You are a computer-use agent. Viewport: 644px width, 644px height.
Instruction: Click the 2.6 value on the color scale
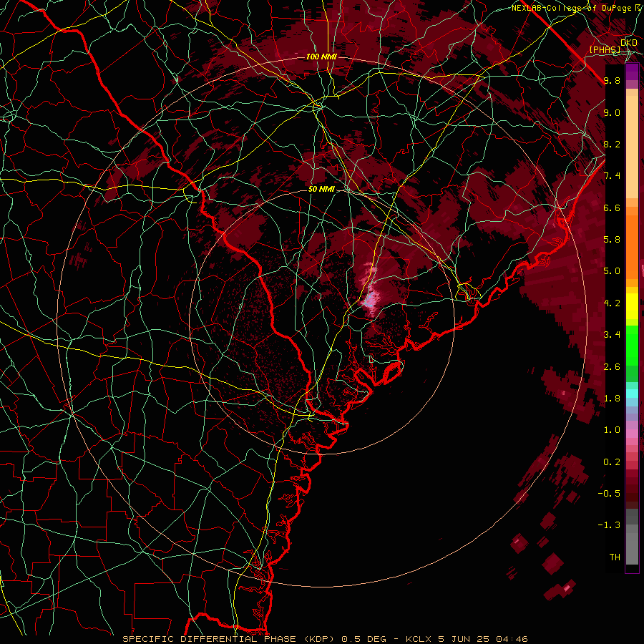(x=612, y=367)
